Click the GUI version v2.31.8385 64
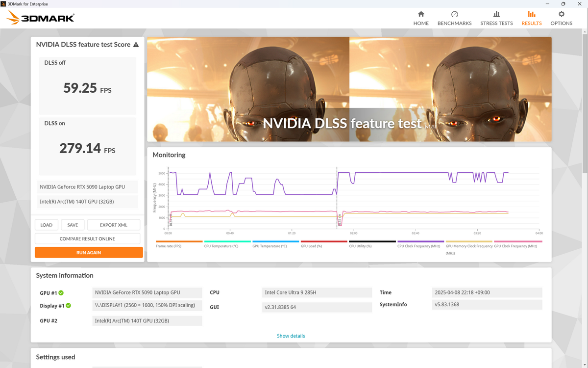Viewport: 588px width, 368px height. point(317,307)
